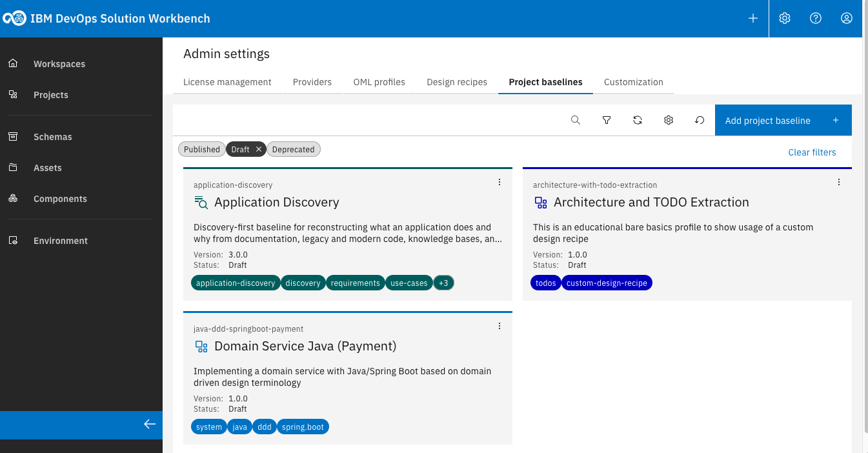Screen dimensions: 868x453
Task: Click the IBM DevOps Solution Workbench logo
Action: click(x=14, y=19)
